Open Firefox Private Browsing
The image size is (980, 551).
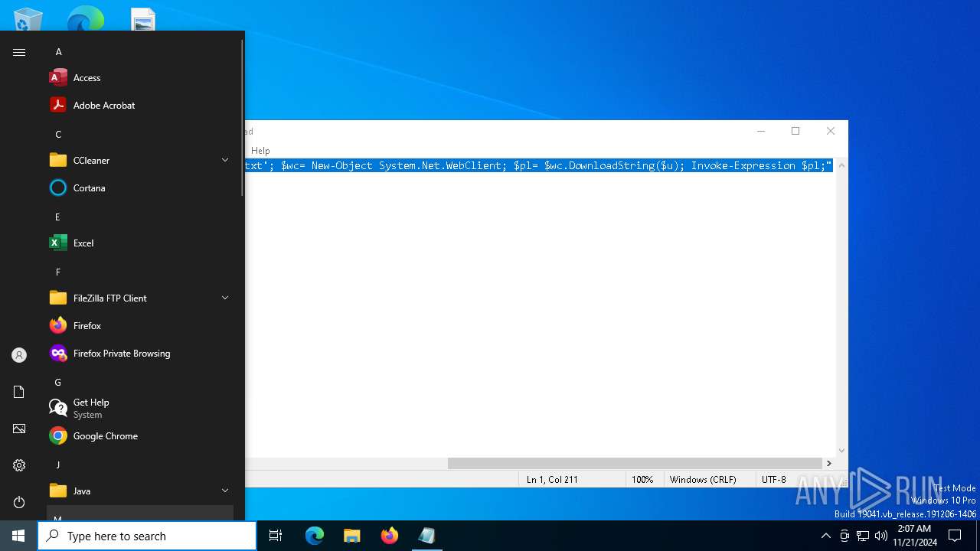pos(139,353)
